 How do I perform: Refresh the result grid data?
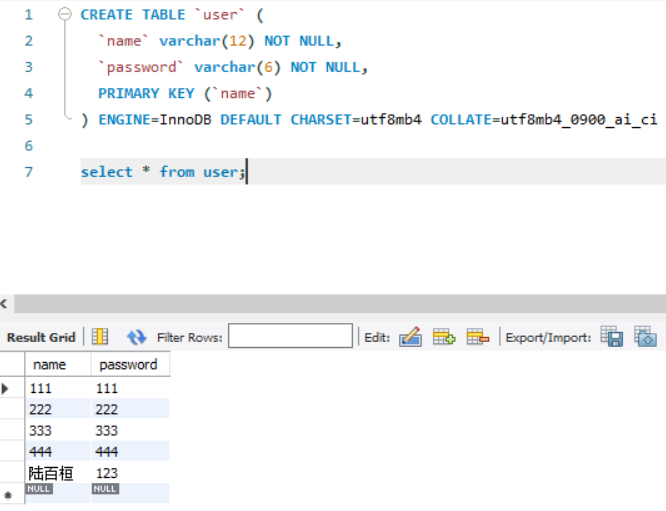tap(136, 337)
